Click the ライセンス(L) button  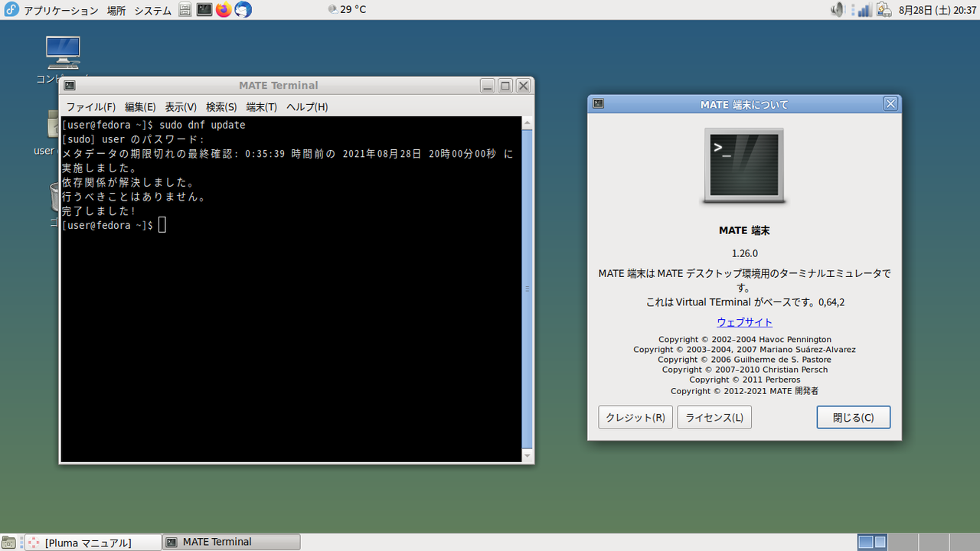pyautogui.click(x=714, y=417)
